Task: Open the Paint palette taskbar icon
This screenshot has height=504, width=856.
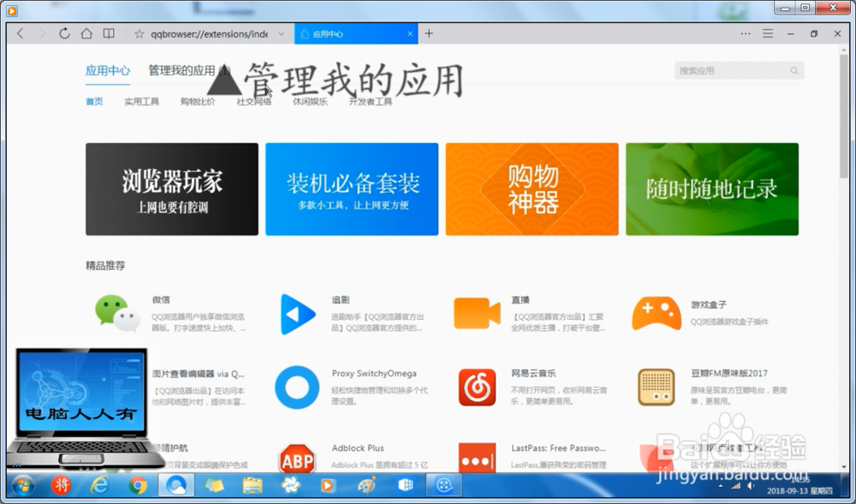Action: [x=367, y=485]
